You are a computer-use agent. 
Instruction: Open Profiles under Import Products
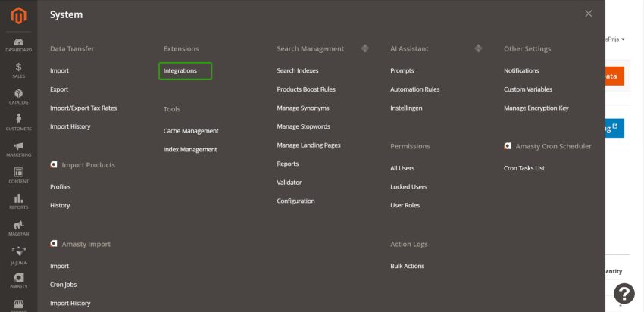[x=61, y=187]
